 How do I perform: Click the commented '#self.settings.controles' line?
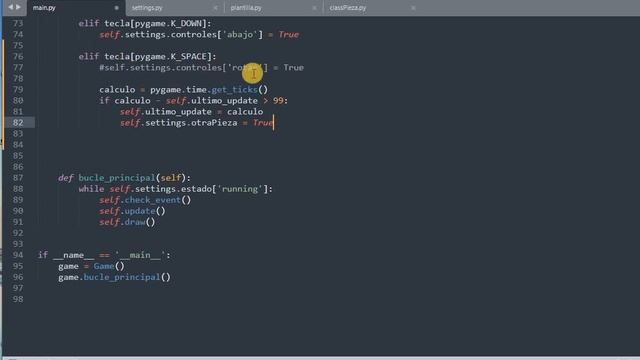point(201,67)
